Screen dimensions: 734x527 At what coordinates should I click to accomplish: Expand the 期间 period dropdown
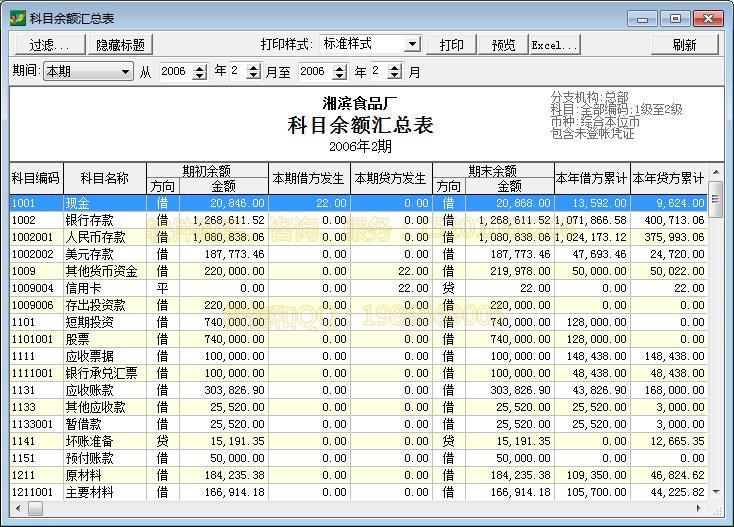(x=125, y=72)
